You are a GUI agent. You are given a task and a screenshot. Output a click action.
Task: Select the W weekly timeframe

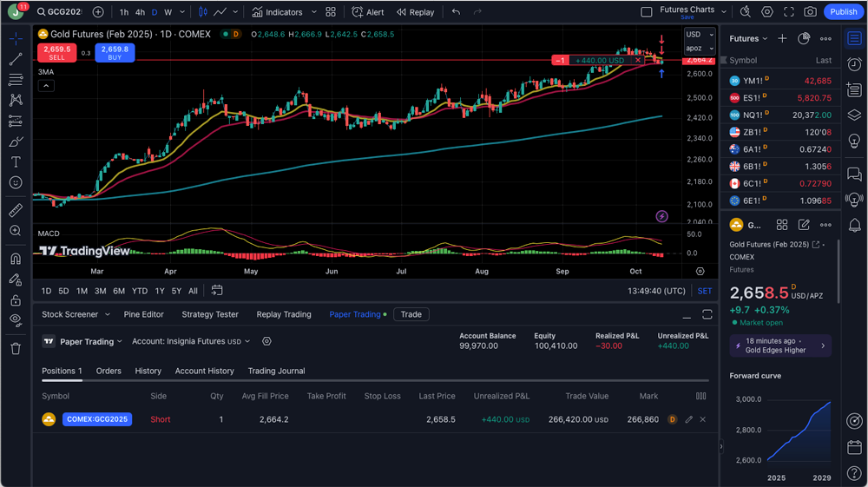[168, 12]
